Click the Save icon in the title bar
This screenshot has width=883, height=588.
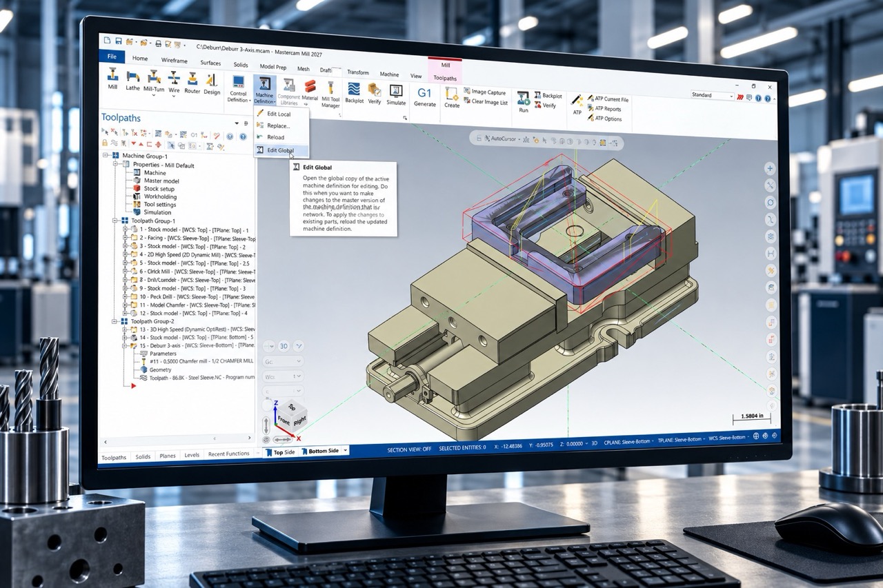[x=119, y=41]
